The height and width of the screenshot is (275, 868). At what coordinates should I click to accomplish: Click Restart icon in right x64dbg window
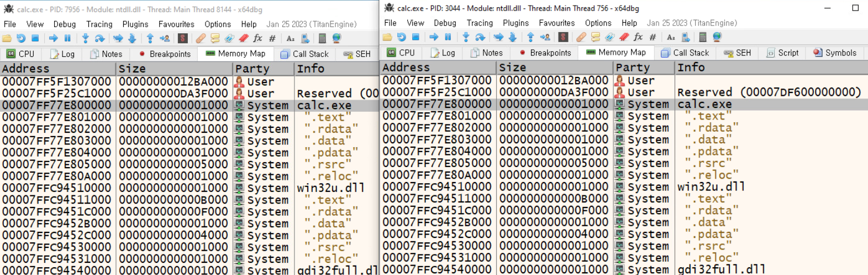[x=402, y=37]
